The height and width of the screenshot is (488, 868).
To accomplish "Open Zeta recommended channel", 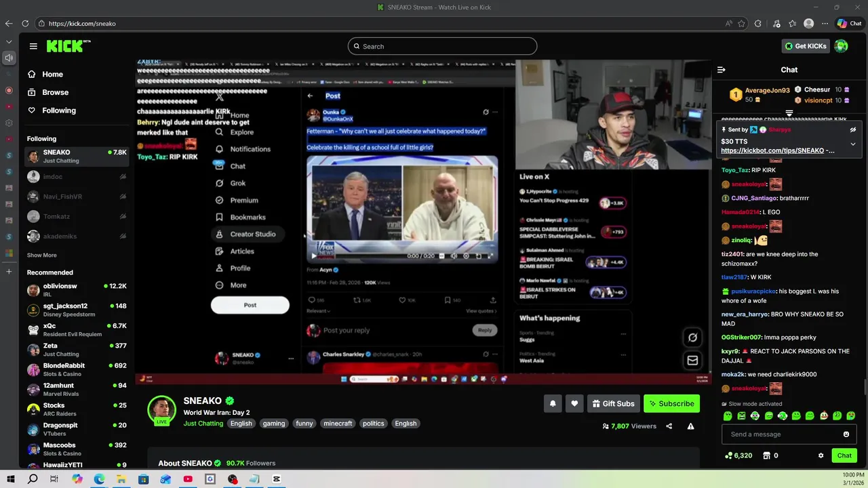I will [77, 349].
